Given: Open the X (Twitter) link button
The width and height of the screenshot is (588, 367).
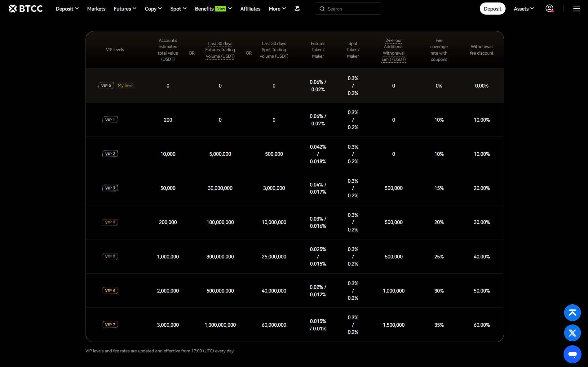Looking at the screenshot, I should 572,333.
